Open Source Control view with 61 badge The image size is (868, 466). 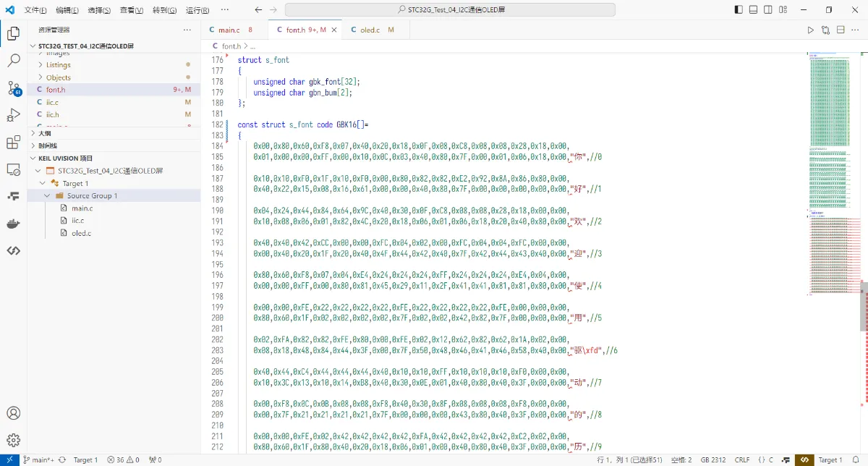tap(13, 88)
